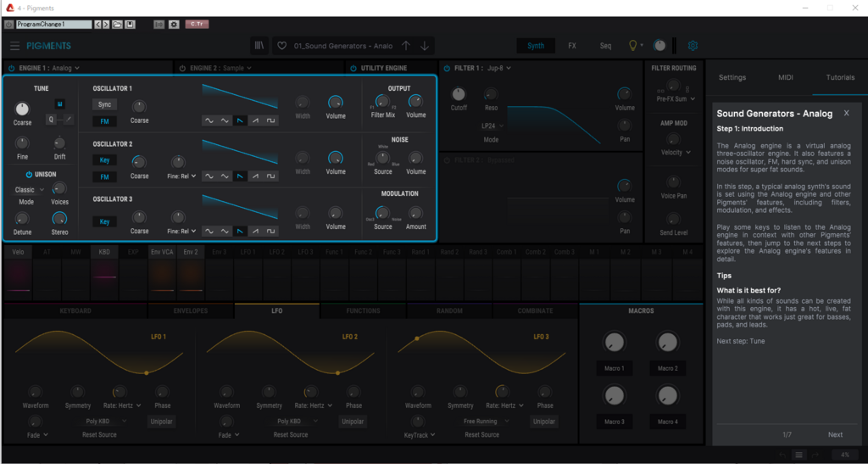
Task: Toggle the host power bypass button
Action: (8, 25)
